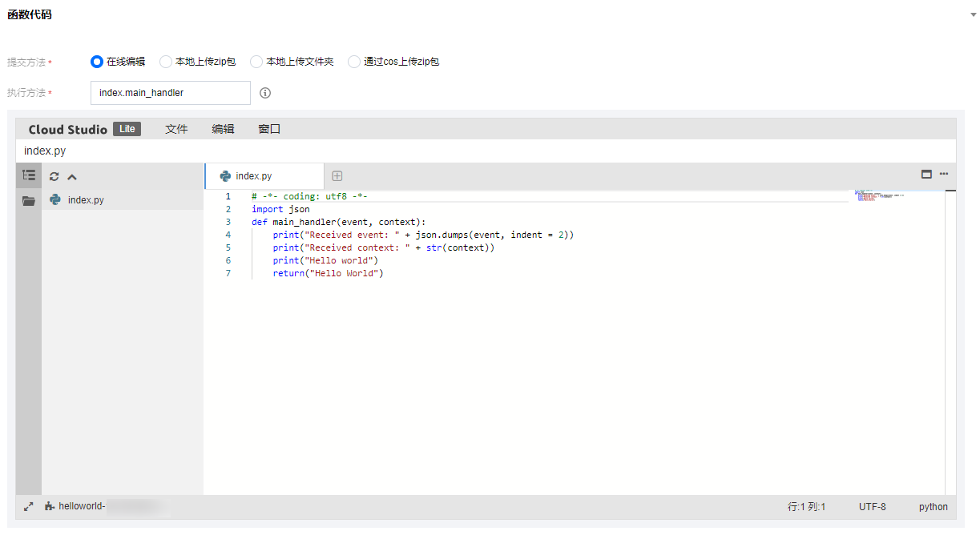The image size is (980, 535).
Task: Click the Python icon beside index.py in tree
Action: (x=55, y=199)
